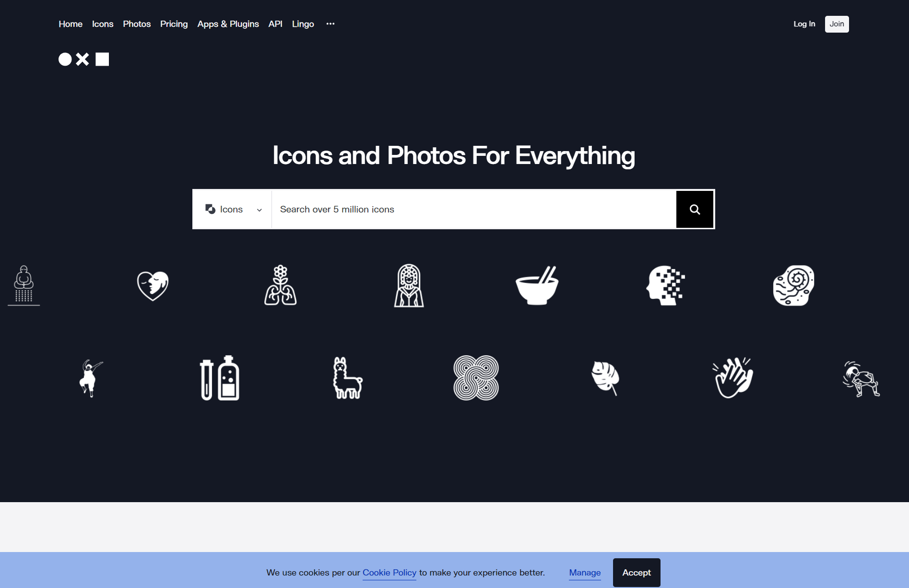Open the heart with face icon

153,285
